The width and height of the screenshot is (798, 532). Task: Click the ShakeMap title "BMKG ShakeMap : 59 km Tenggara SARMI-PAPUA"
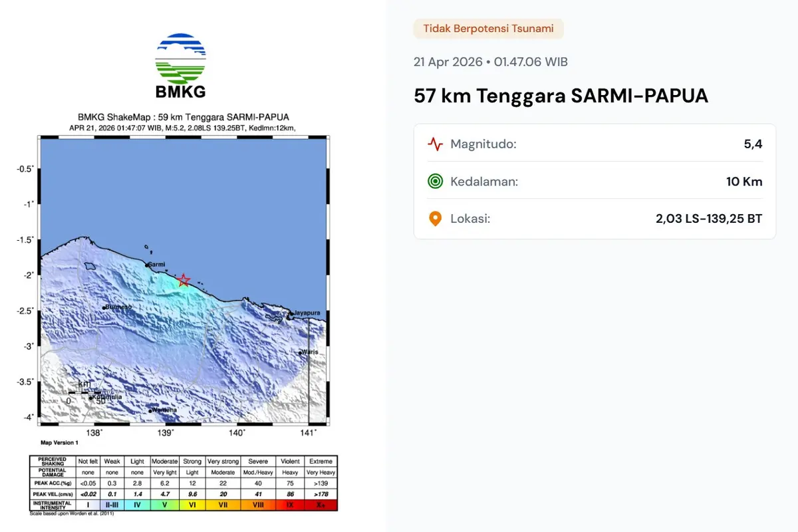tap(184, 117)
